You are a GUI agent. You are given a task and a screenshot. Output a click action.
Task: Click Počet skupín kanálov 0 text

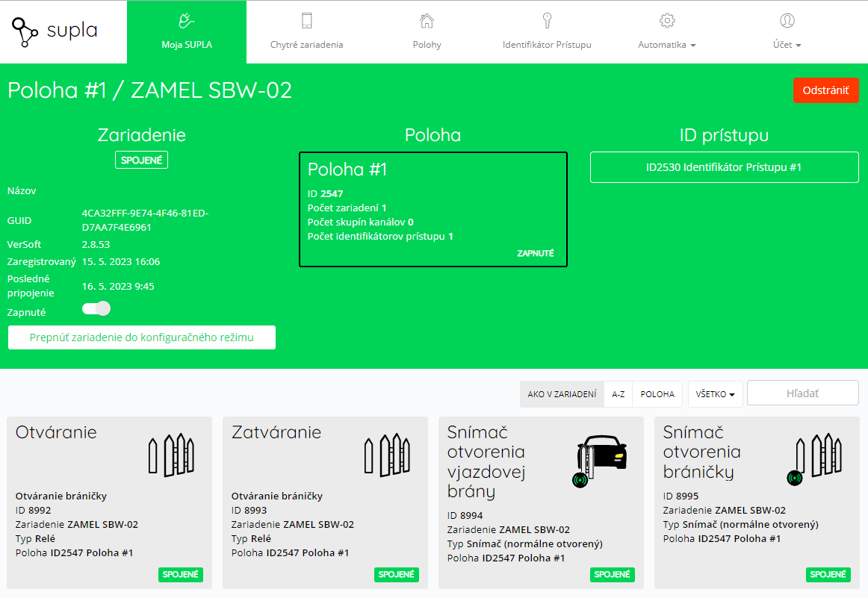pyautogui.click(x=360, y=222)
